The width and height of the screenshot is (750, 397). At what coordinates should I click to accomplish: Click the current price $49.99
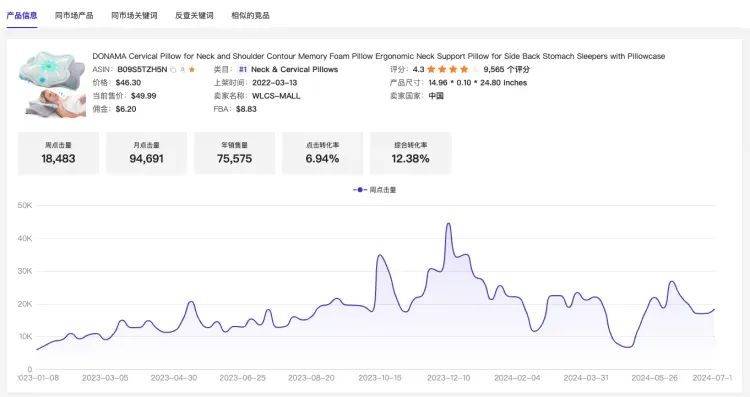click(143, 96)
